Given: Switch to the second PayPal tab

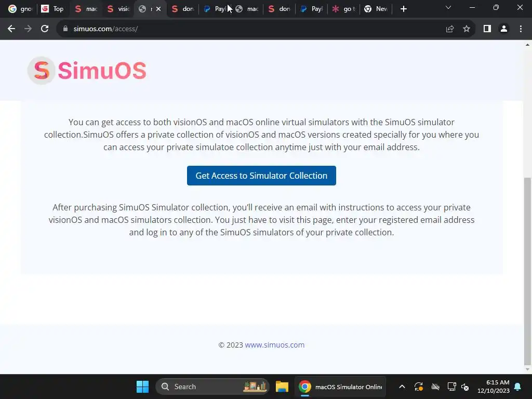Looking at the screenshot, I should 312,9.
